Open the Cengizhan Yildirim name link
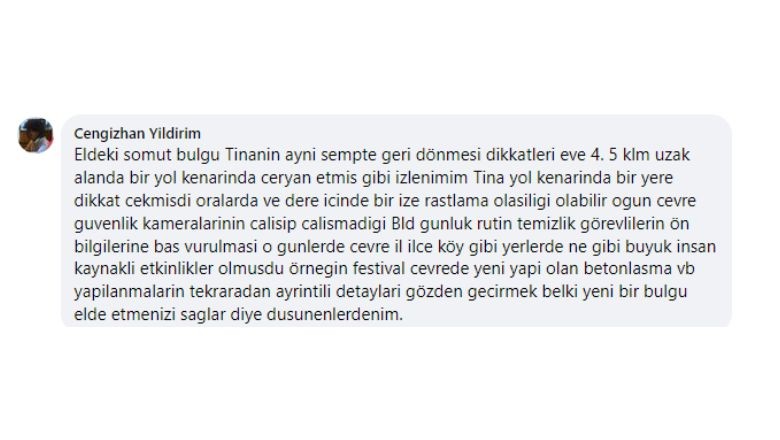 pos(137,134)
